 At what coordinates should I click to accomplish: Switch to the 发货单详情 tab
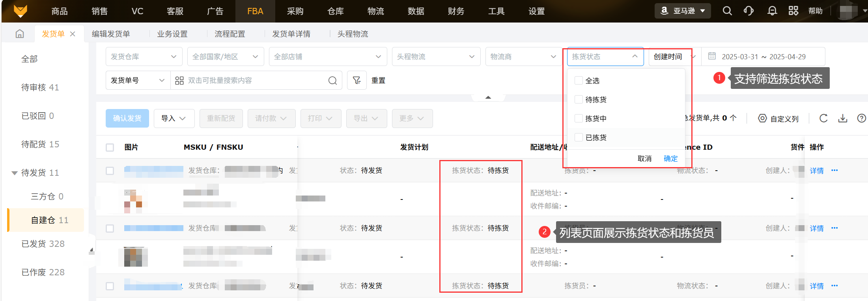(x=291, y=34)
